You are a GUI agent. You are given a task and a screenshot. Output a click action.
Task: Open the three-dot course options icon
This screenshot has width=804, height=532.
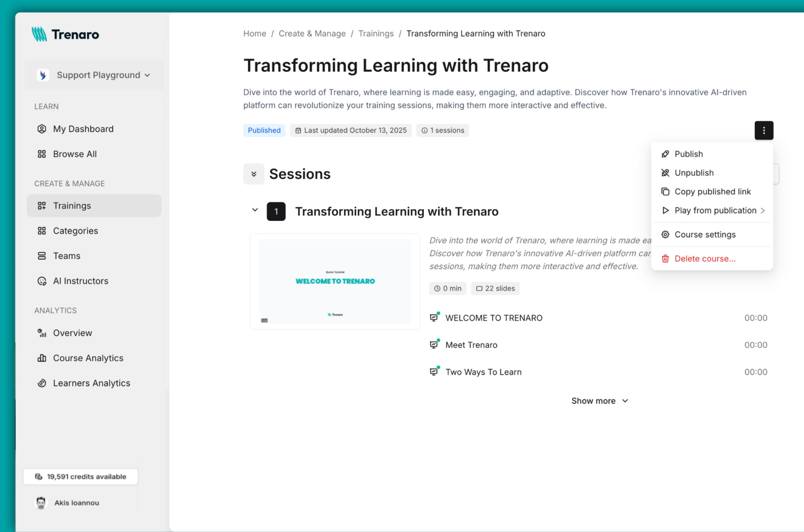(764, 130)
